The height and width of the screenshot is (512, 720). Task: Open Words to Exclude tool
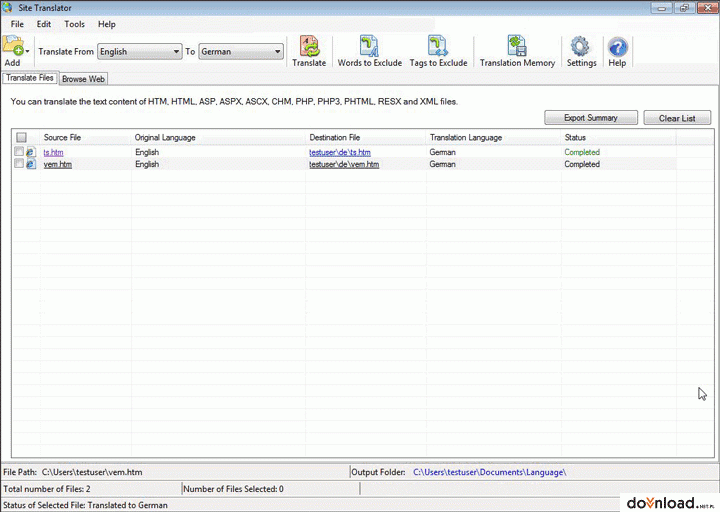pos(370,51)
